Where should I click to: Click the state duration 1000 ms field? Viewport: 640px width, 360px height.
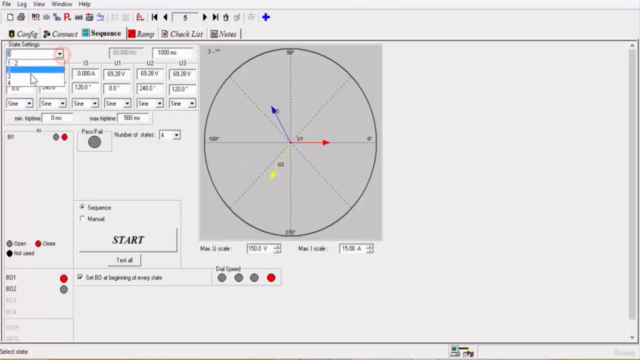click(172, 53)
